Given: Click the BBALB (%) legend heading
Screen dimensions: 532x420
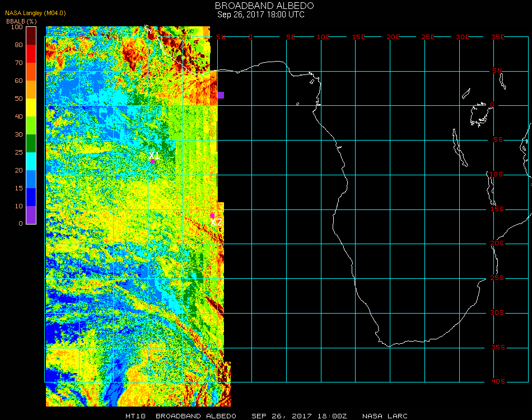Looking at the screenshot, I should (x=21, y=21).
